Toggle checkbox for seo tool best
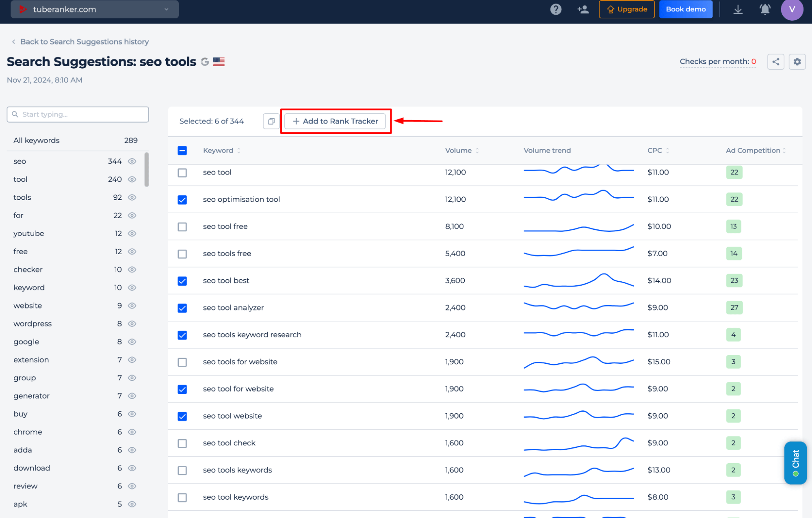812x518 pixels. click(x=182, y=280)
